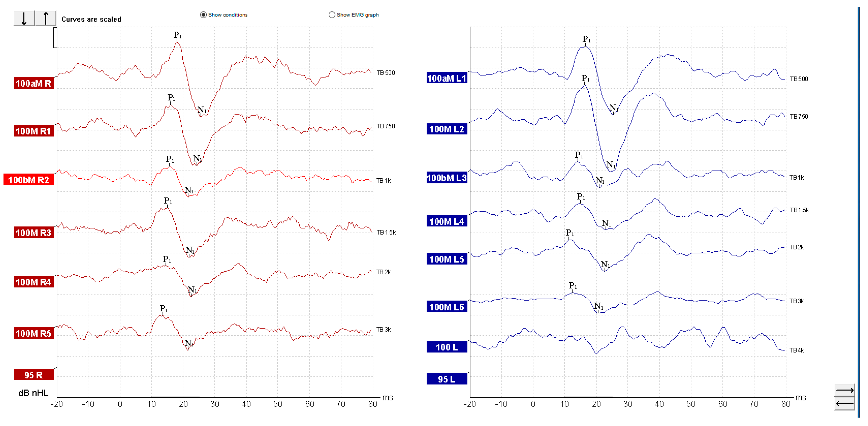Click the highlighted 100bM R2 curve label

(x=29, y=180)
